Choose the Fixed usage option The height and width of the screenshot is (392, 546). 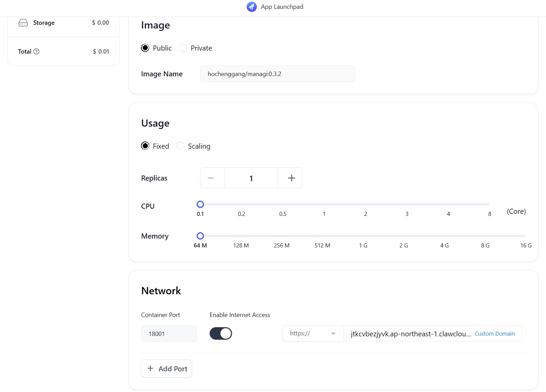pyautogui.click(x=145, y=146)
